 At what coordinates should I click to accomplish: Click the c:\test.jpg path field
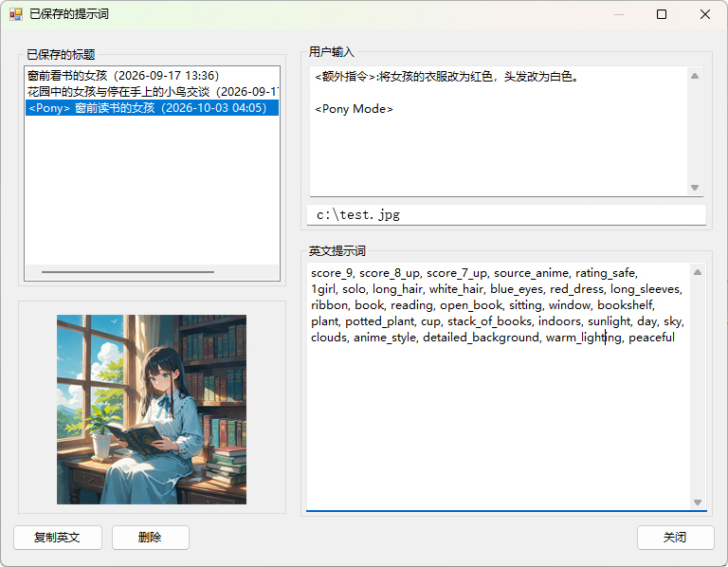(506, 215)
